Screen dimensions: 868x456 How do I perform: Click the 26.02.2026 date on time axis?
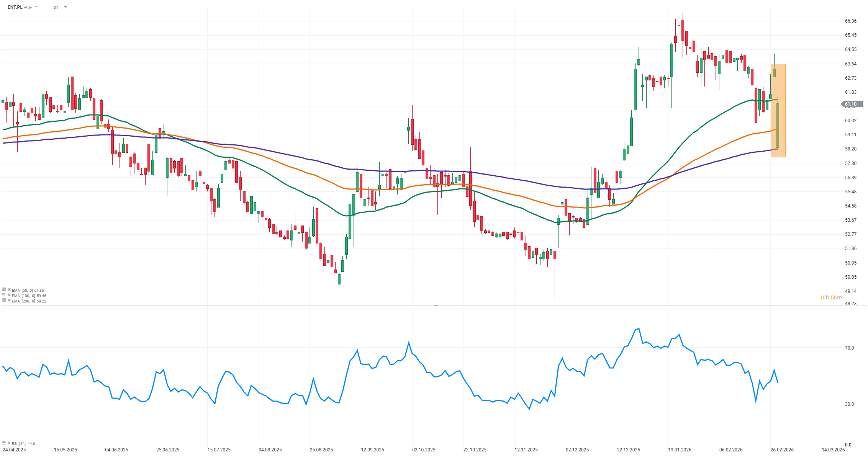(782, 450)
